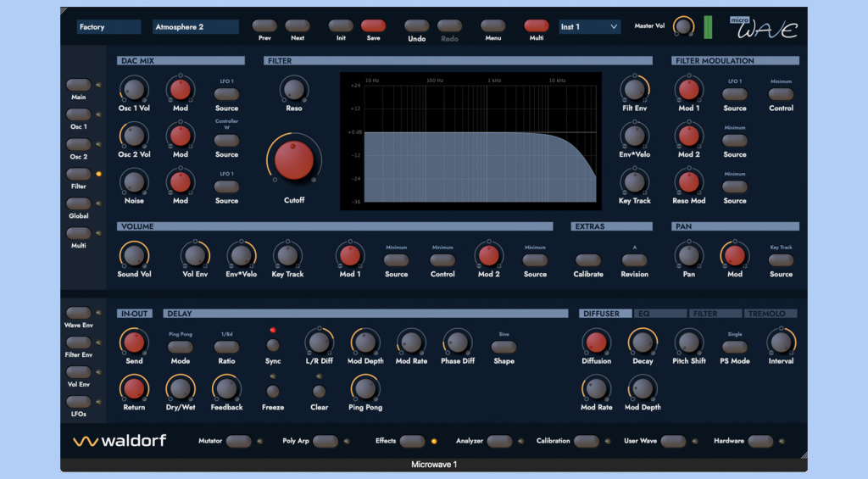Toggle the Poly Arp switch
This screenshot has height=479, width=868.
[325, 442]
